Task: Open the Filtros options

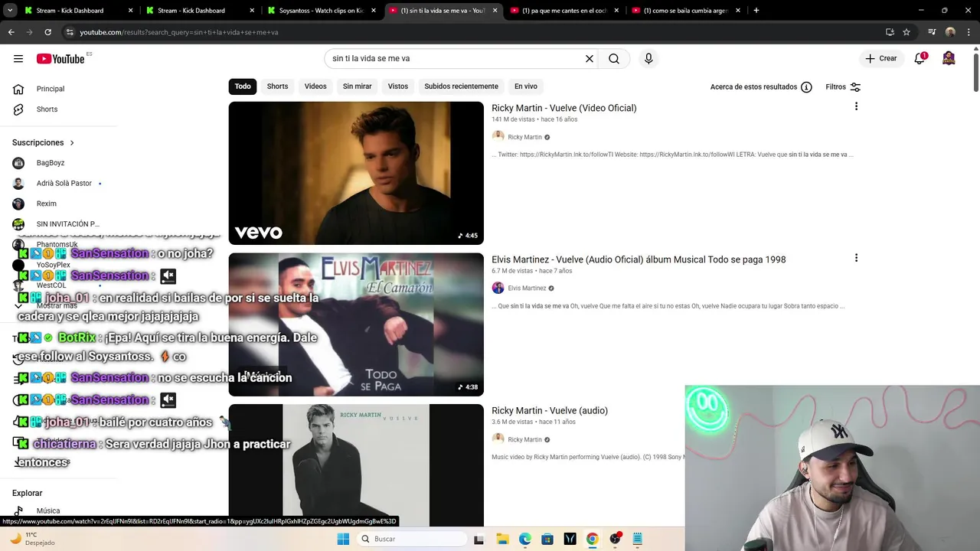Action: tap(843, 87)
